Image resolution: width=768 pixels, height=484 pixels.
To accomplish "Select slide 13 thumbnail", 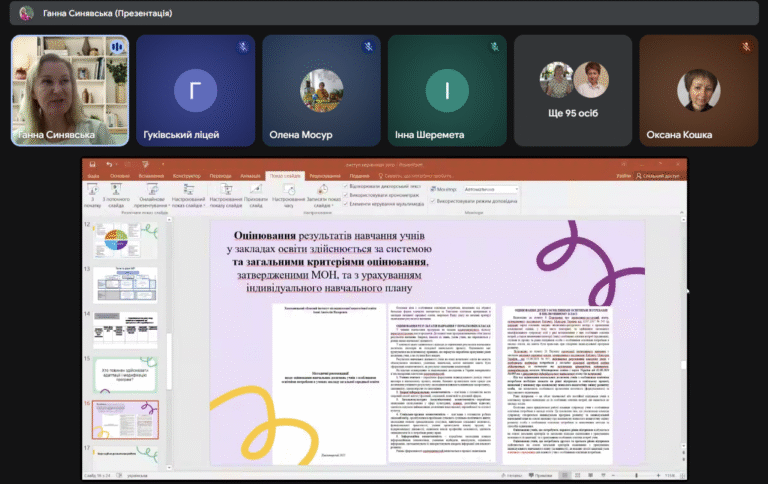I will click(126, 285).
